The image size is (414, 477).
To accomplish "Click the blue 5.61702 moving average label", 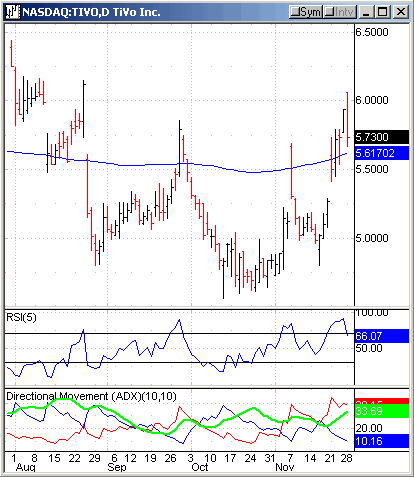I will pos(382,153).
